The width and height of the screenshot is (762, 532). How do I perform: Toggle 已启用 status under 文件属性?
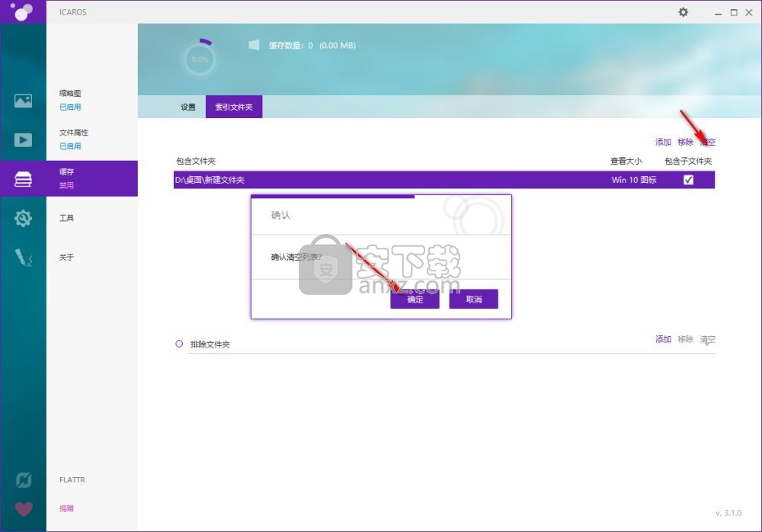click(70, 146)
